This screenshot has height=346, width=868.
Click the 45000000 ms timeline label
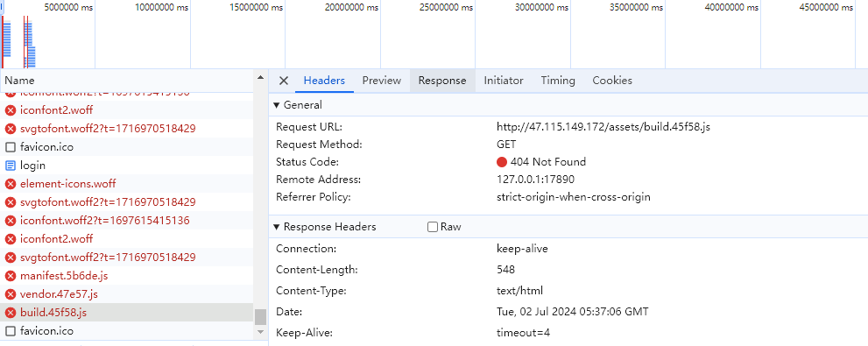[x=827, y=8]
